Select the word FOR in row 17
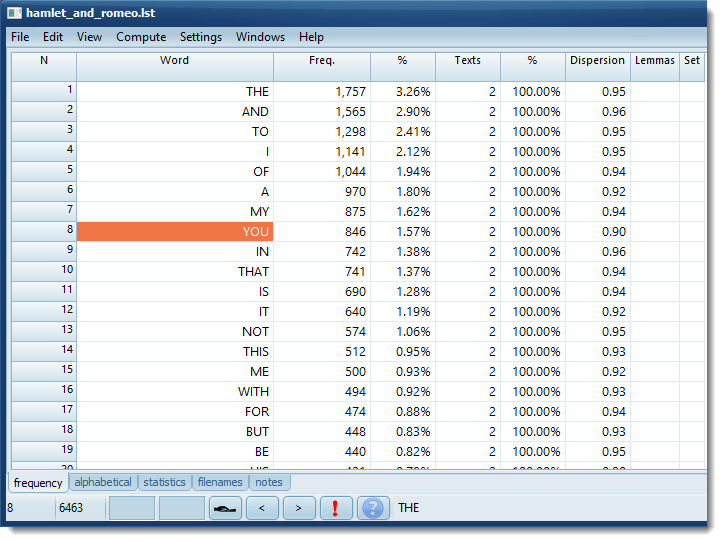The width and height of the screenshot is (722, 542). click(257, 412)
